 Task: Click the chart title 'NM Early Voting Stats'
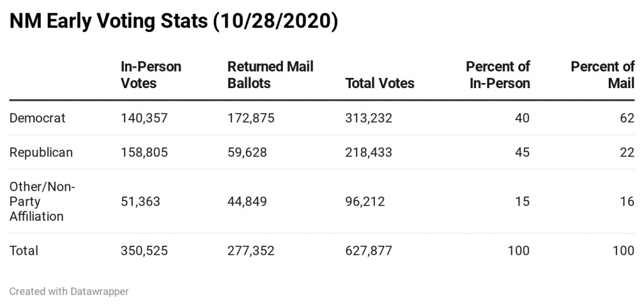click(x=108, y=21)
